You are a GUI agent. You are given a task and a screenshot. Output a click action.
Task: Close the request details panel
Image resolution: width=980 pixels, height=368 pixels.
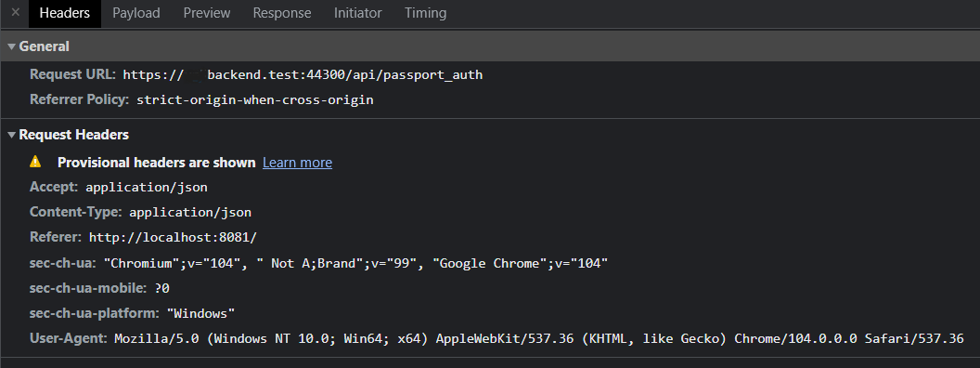coord(16,12)
